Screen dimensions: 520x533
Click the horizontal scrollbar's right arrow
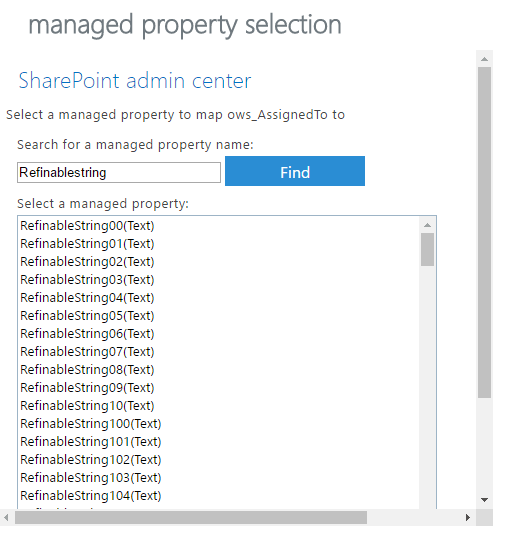(x=468, y=518)
